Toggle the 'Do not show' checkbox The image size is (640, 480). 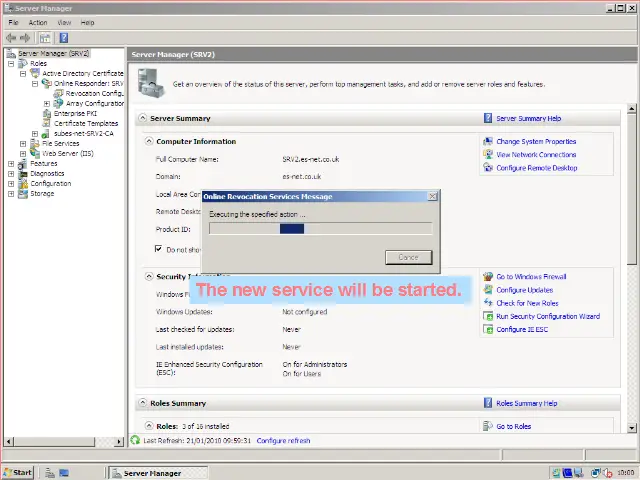pyautogui.click(x=158, y=249)
